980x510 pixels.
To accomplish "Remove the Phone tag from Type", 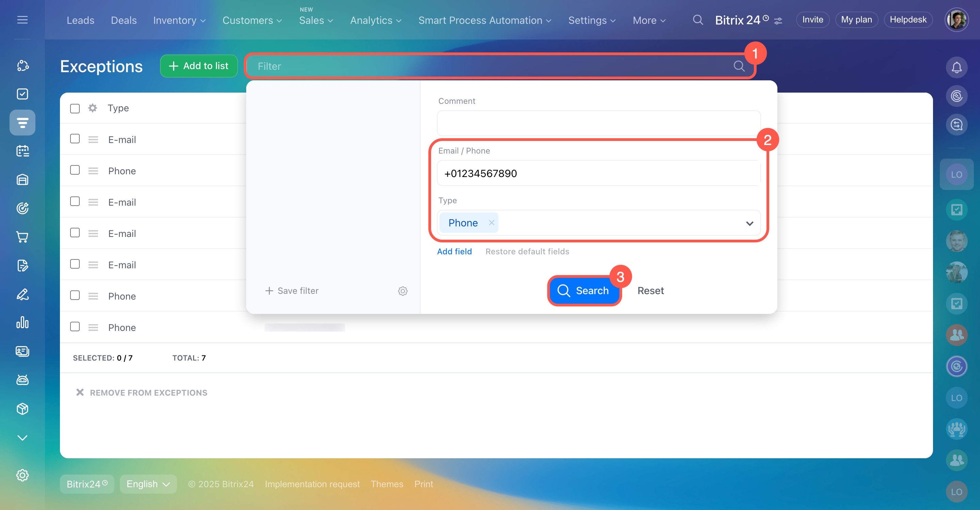I will 491,223.
